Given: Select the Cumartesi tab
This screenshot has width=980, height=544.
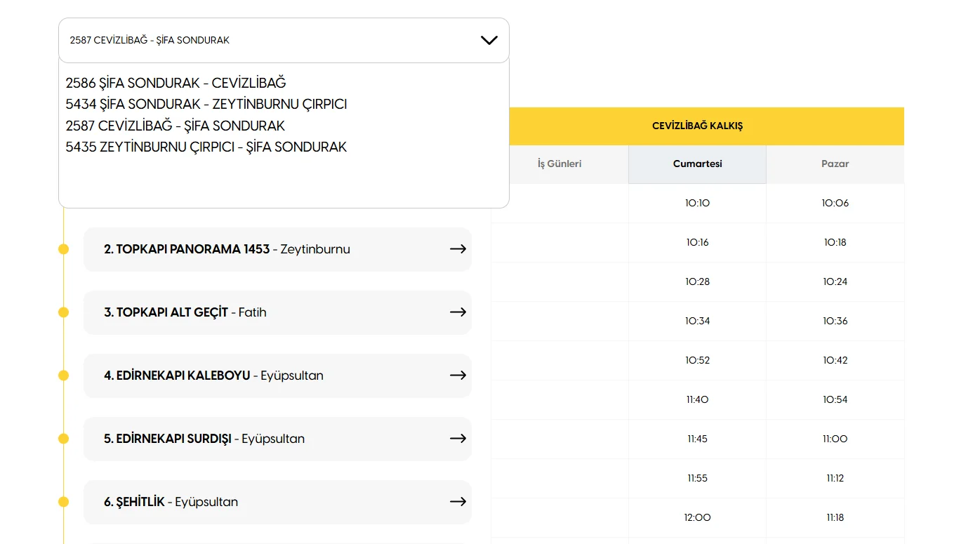Looking at the screenshot, I should [x=697, y=164].
